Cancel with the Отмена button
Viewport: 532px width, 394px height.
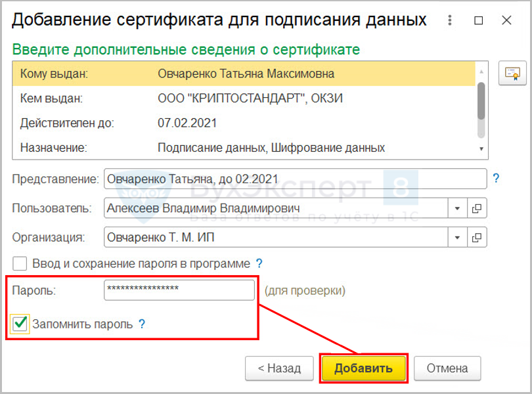447,368
